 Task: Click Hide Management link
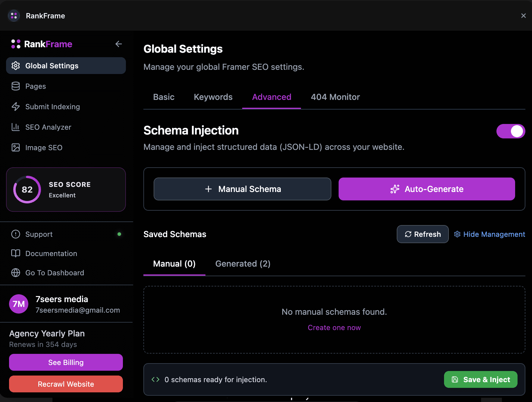click(490, 234)
